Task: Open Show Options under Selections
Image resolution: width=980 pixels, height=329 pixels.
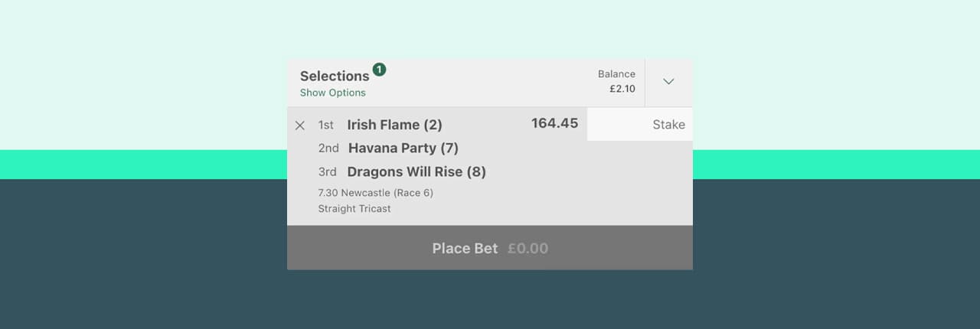Action: pos(332,93)
